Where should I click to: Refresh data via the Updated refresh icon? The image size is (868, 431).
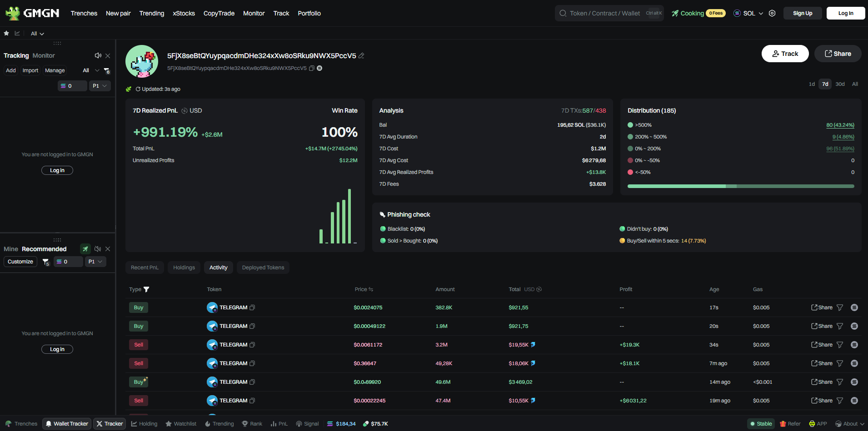tap(138, 89)
